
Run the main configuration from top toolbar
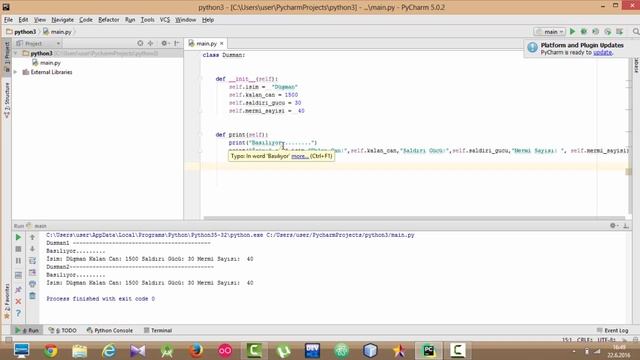click(572, 31)
